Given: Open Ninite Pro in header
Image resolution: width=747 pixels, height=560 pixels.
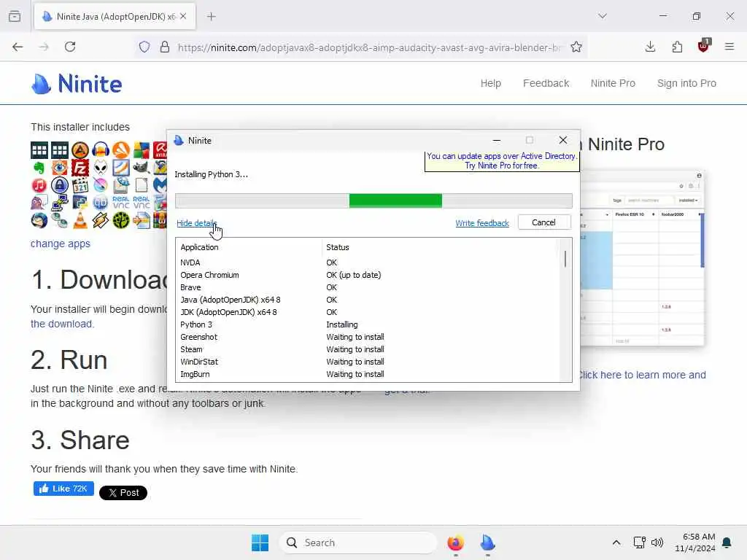Looking at the screenshot, I should [613, 83].
